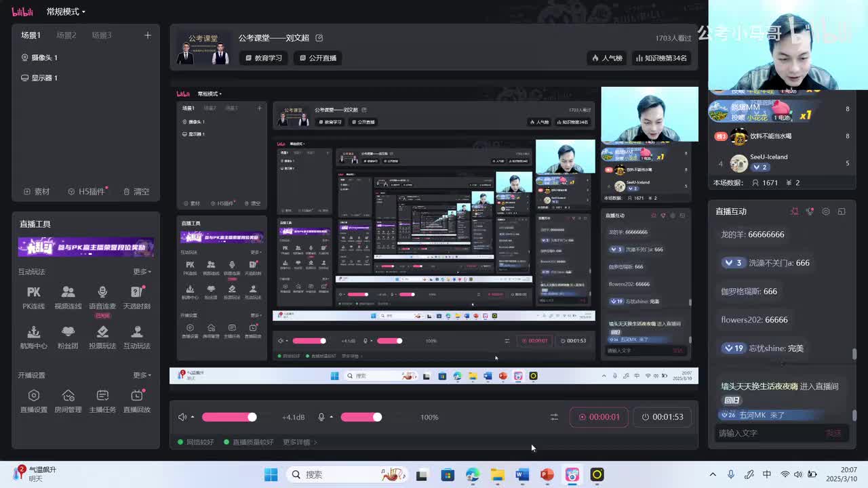Click 1703人看过 viewer count
This screenshot has width=868, height=488.
point(673,39)
